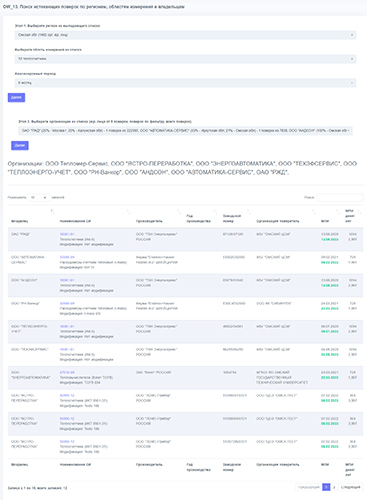The height and width of the screenshot is (500, 367).
Task: Sort by the top Организация поверитель column header
Action: coord(278,221)
